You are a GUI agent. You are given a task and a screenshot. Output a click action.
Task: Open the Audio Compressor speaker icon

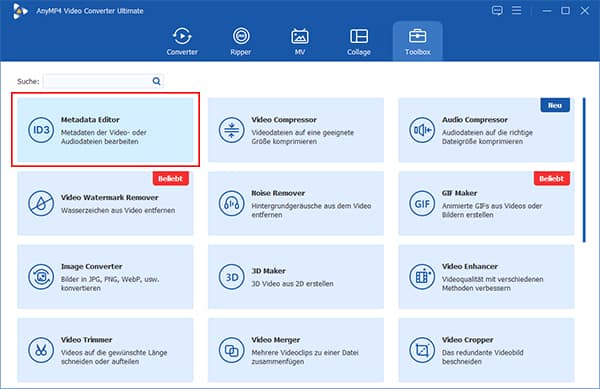point(422,130)
